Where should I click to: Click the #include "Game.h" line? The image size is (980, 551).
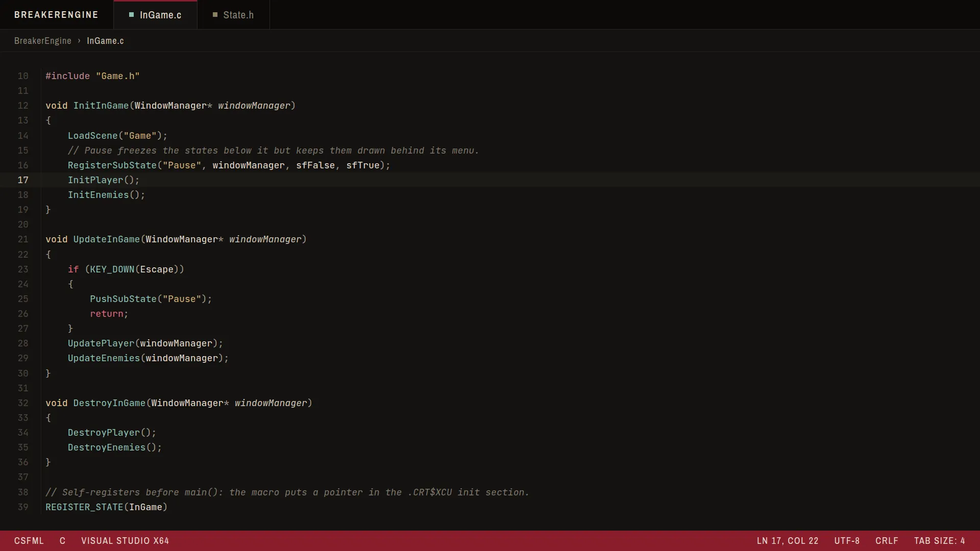click(92, 76)
